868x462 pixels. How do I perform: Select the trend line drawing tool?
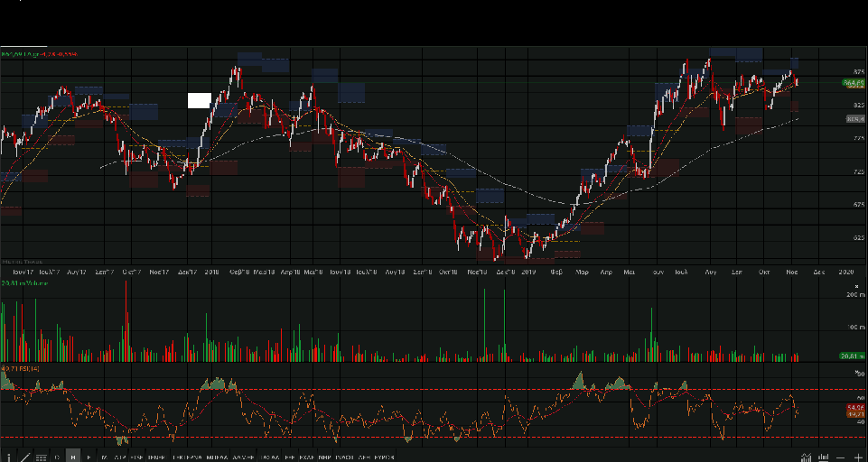click(x=25, y=457)
